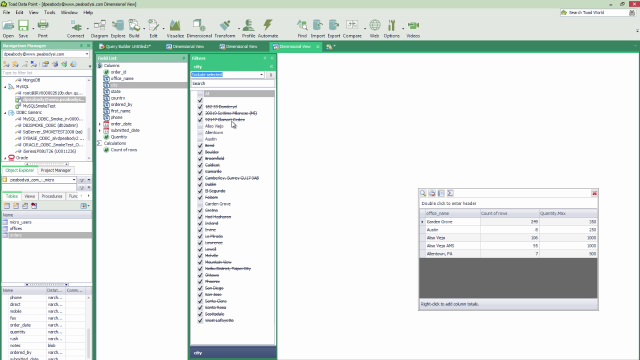This screenshot has width=640, height=360.
Task: Open the Profile tool
Action: [x=248, y=29]
